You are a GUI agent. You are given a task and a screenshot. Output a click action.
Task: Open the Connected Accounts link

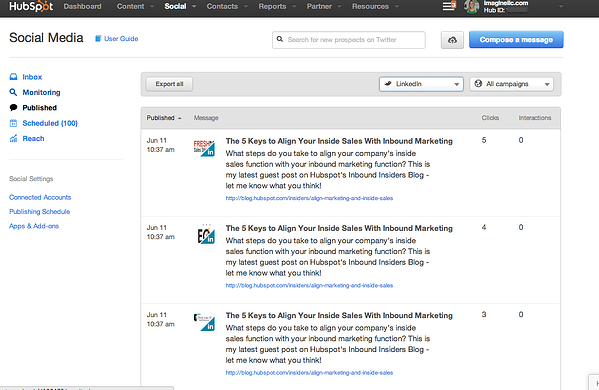(40, 197)
